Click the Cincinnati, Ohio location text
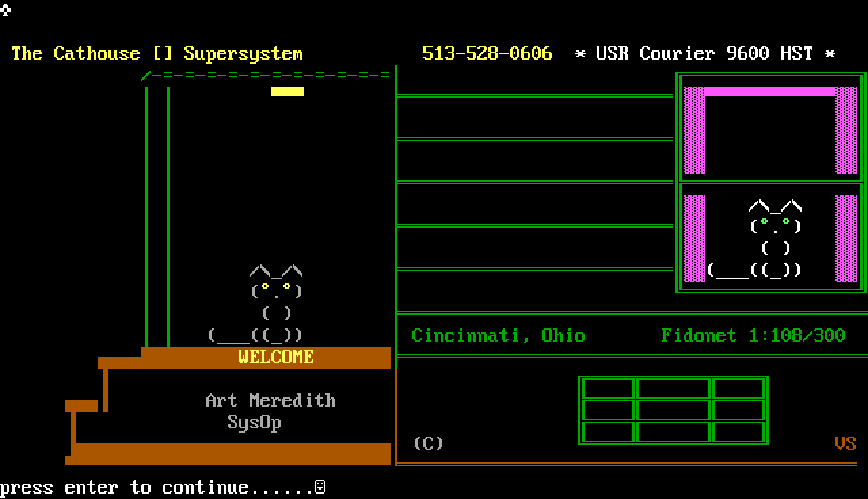868x499 pixels. 498,335
